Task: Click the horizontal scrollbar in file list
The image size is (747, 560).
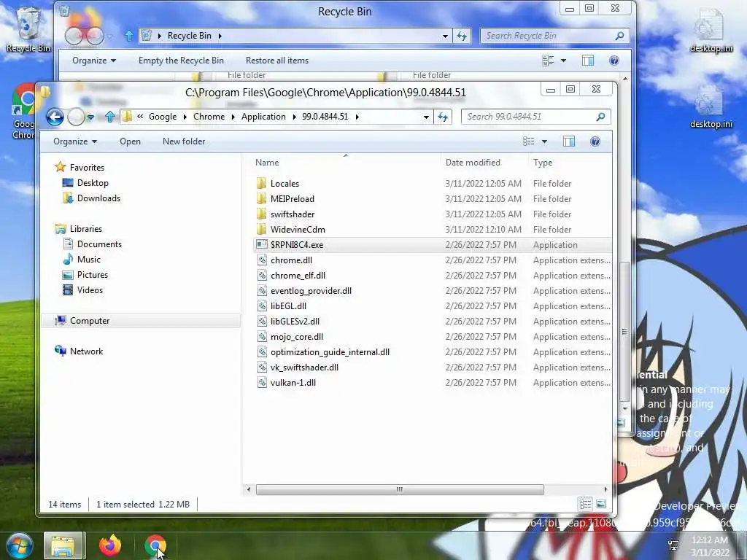Action: click(399, 489)
